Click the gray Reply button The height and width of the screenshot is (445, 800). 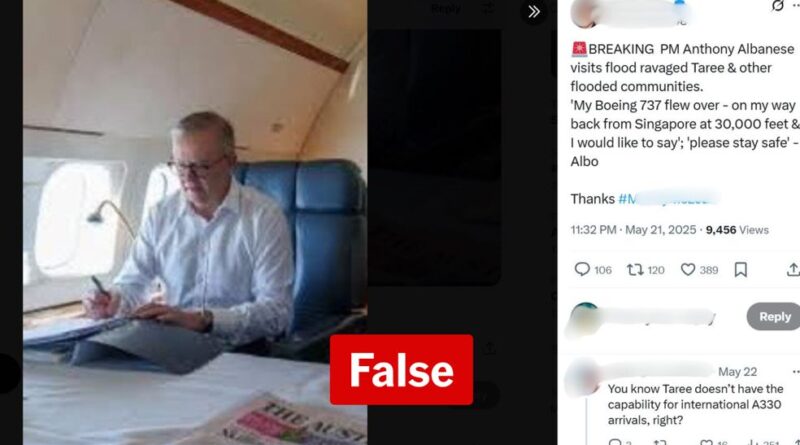(x=774, y=316)
